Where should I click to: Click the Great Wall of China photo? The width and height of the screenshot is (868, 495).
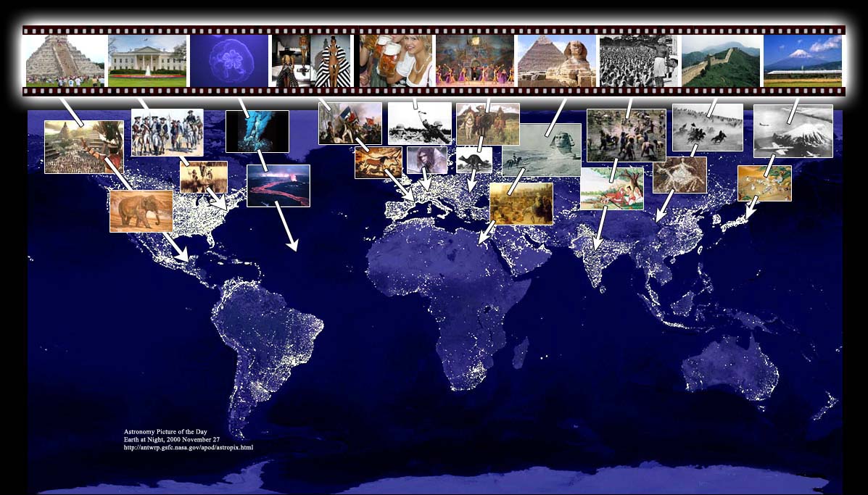point(721,60)
